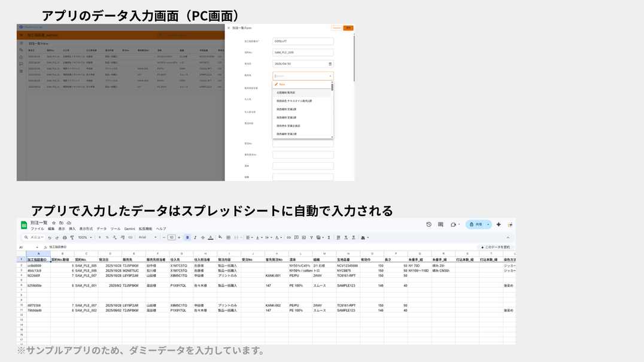Star the spreadsheet with the star icon

tap(54, 223)
